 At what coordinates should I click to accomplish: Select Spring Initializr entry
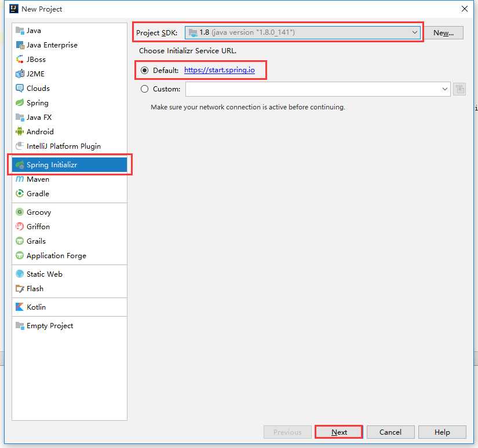click(70, 165)
